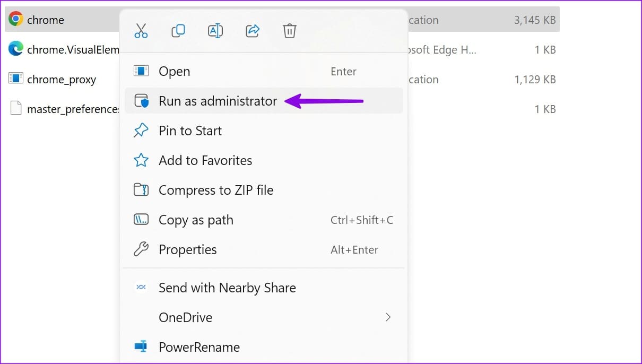Add the file to Favorites
642x364 pixels.
tap(205, 160)
